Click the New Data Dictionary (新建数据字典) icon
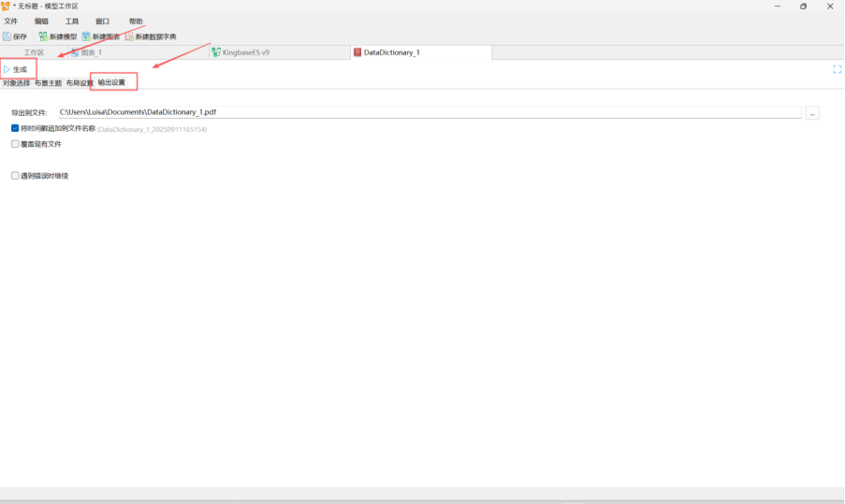The height and width of the screenshot is (504, 845). coord(129,36)
